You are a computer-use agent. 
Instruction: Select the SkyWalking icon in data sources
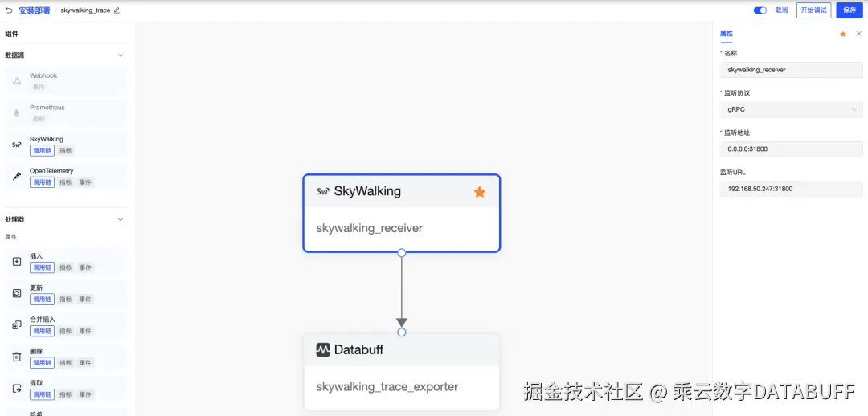17,145
